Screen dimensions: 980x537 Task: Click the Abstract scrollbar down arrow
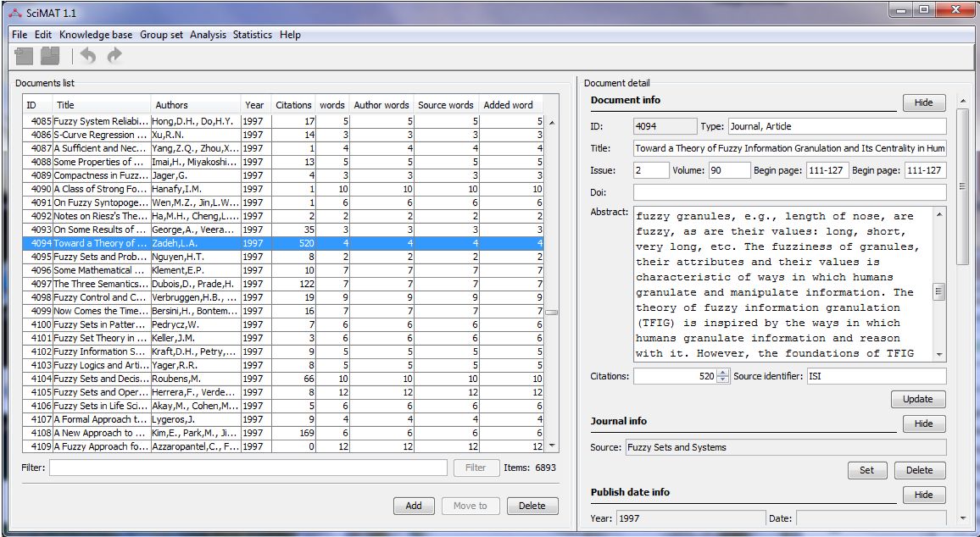tap(939, 353)
